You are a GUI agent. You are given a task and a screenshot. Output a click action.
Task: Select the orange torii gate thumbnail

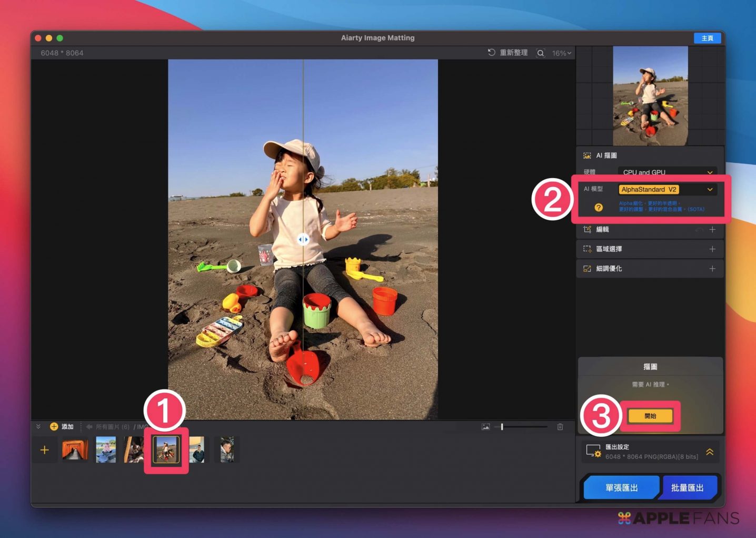(75, 450)
